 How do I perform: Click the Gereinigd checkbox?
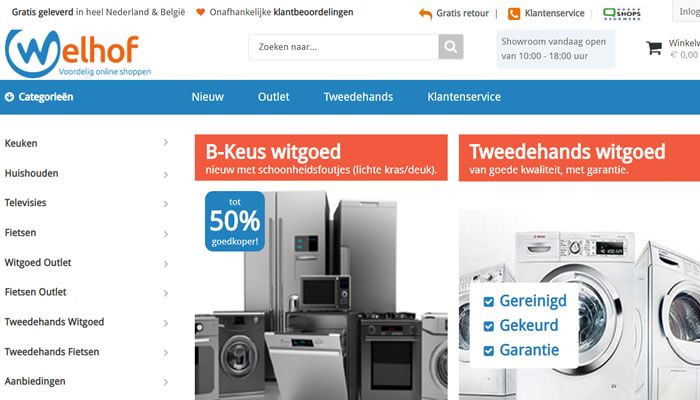tap(489, 302)
